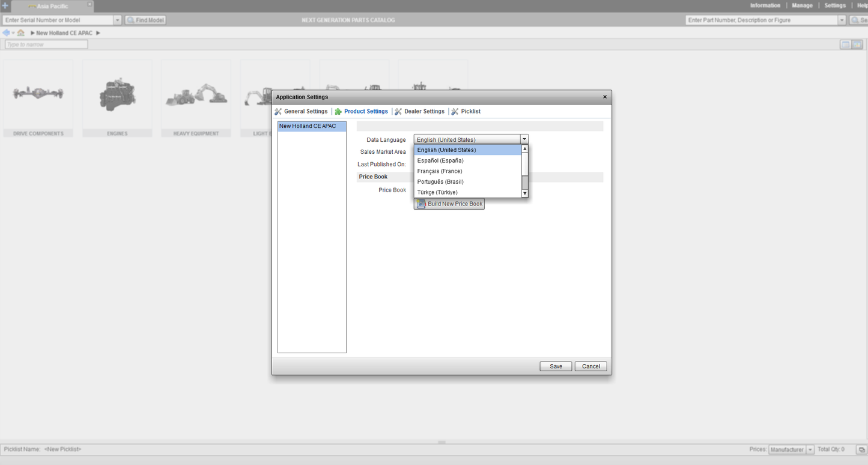Click the plus icon to add tab
This screenshot has width=868, height=465.
tap(5, 5)
